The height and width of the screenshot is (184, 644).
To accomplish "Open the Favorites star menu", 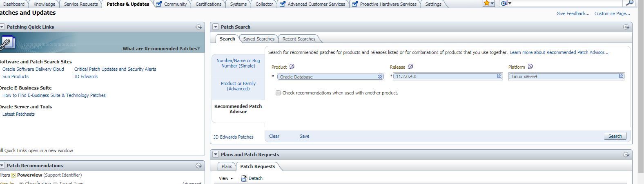I will (x=488, y=3).
